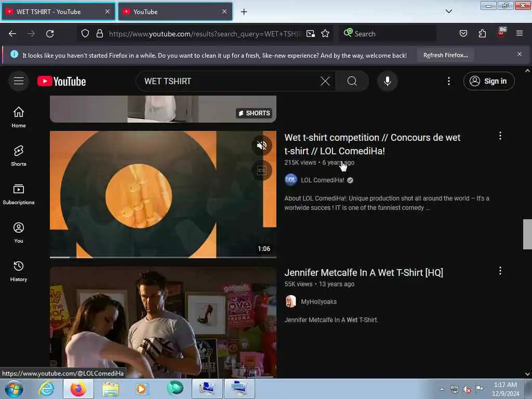This screenshot has height=399, width=532.
Task: Open the tracking protection shield icon
Action: (x=85, y=33)
